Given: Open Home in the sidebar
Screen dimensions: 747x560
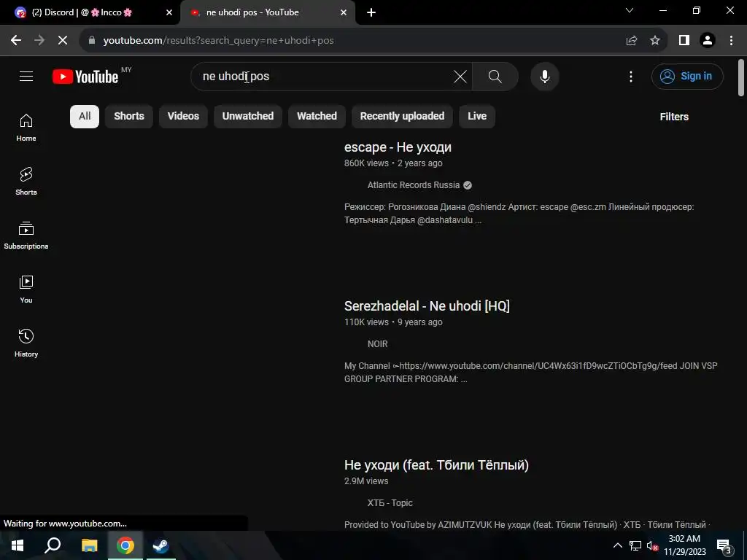Looking at the screenshot, I should (26, 128).
